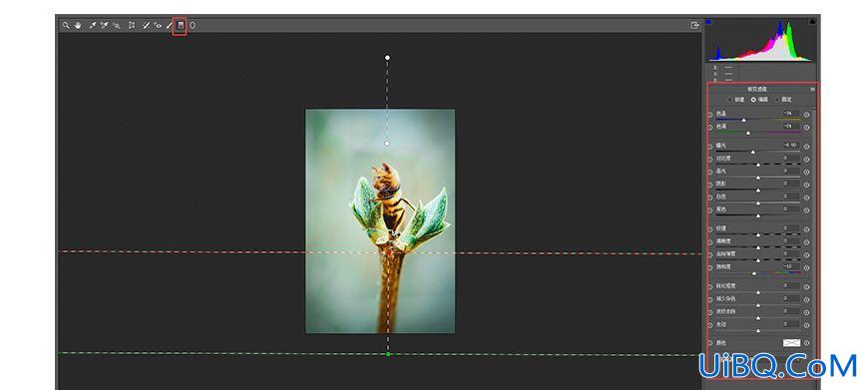Click the 清晰度 clarity value field
The height and width of the screenshot is (390, 868).
click(791, 241)
